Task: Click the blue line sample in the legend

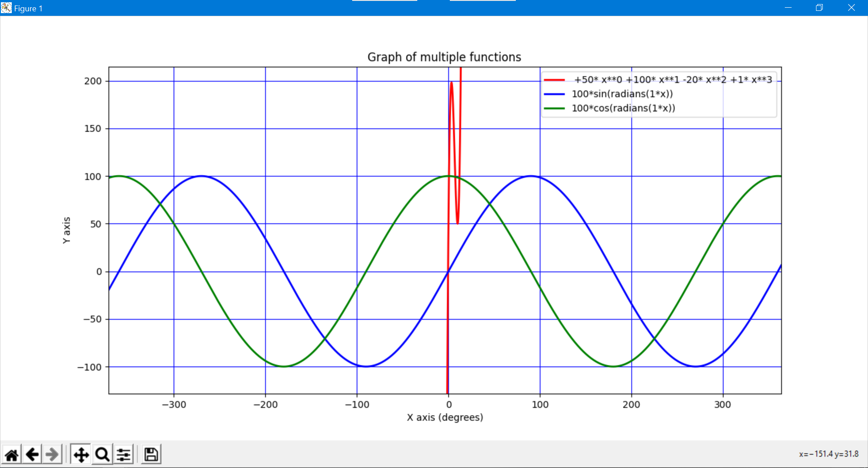Action: point(554,94)
